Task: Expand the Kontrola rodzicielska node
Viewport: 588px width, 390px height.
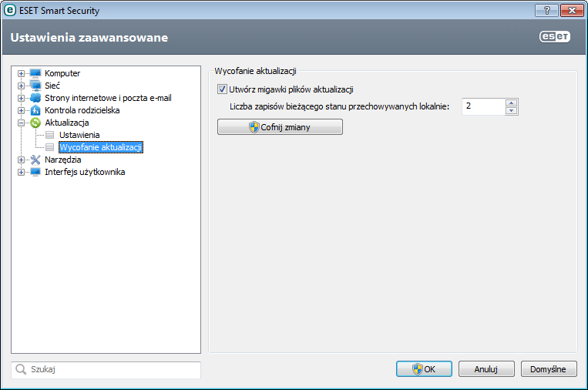Action: [x=21, y=111]
